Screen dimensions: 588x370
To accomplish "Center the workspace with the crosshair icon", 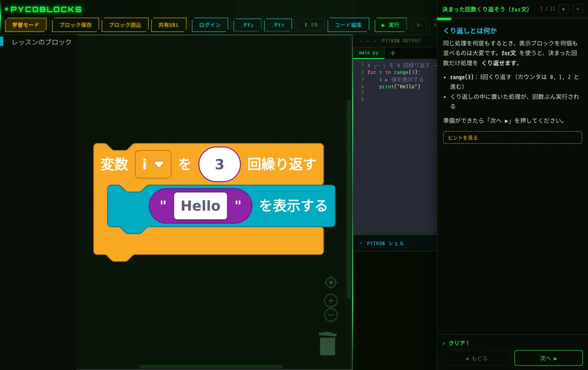I will 331,283.
